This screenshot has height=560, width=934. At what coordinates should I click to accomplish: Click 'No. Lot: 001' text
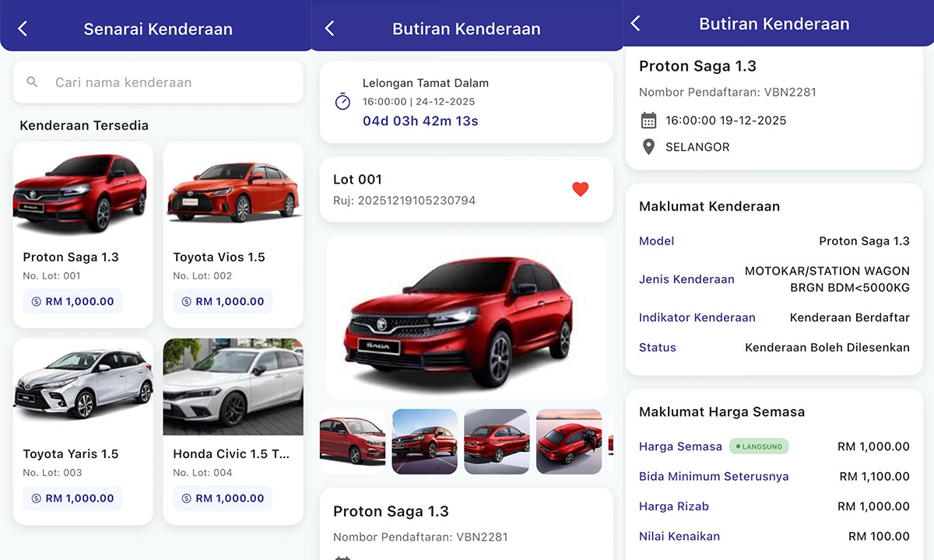coord(51,275)
